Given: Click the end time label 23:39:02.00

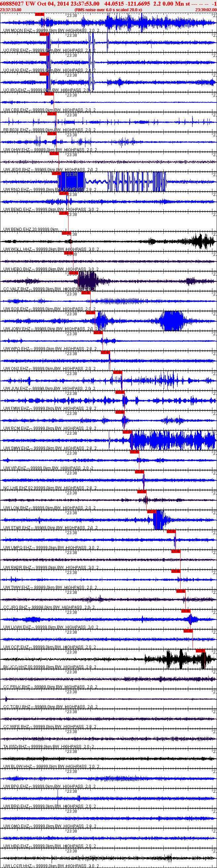Looking at the screenshot, I should pos(206,10).
